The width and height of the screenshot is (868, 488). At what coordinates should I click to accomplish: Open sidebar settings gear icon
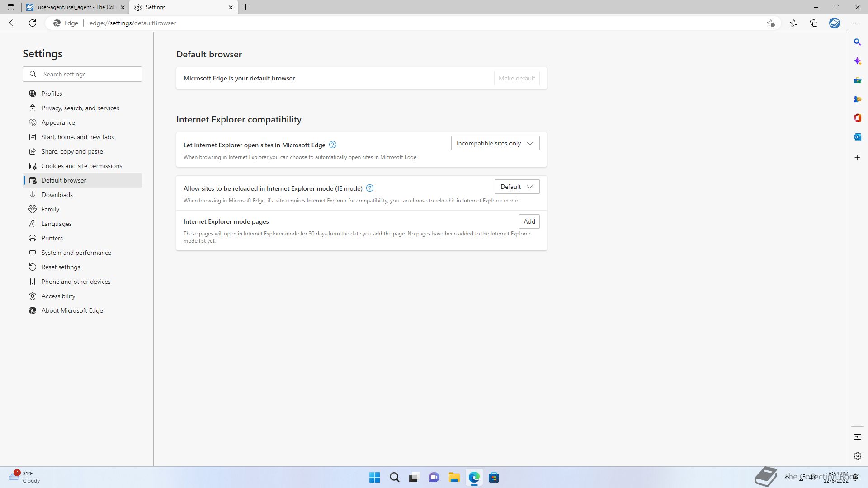857,456
